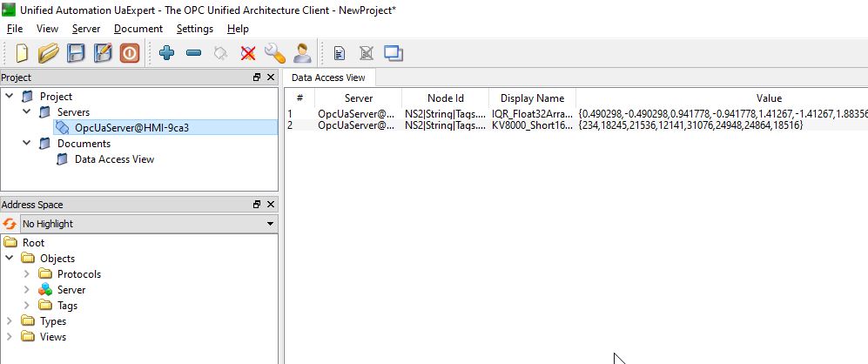The image size is (868, 364).
Task: Float the Project panel using undock icon
Action: pyautogui.click(x=256, y=78)
